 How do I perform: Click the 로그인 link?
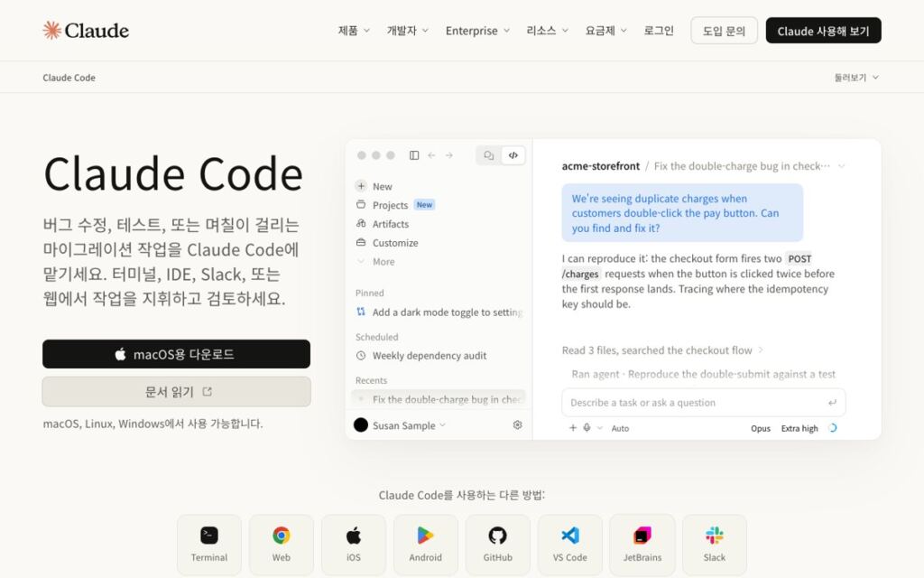(658, 30)
